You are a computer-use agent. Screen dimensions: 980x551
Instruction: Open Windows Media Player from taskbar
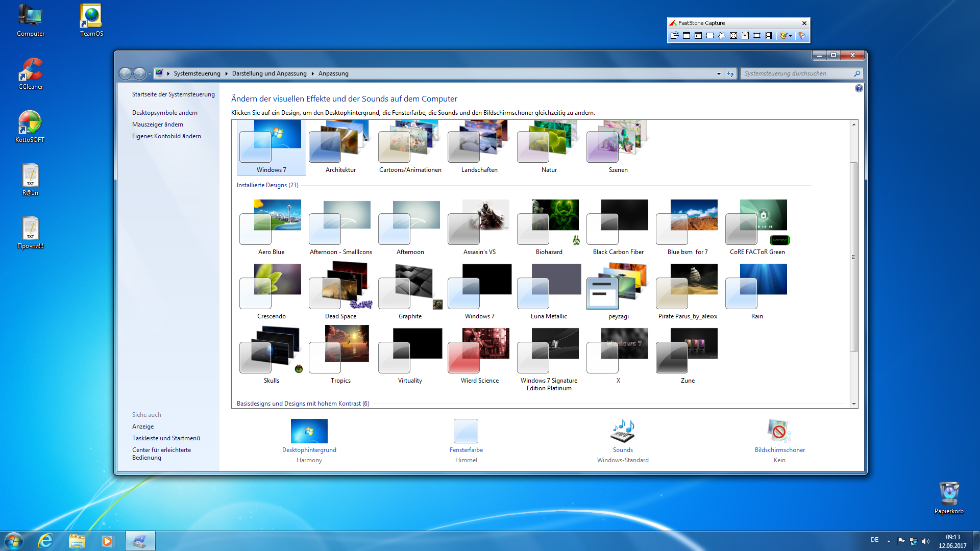[107, 541]
